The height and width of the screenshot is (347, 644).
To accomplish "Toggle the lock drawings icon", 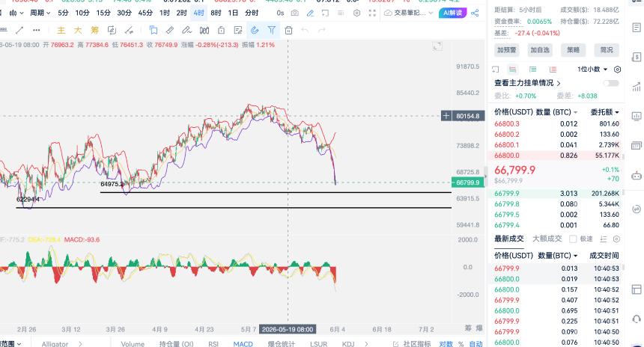I will point(222,31).
